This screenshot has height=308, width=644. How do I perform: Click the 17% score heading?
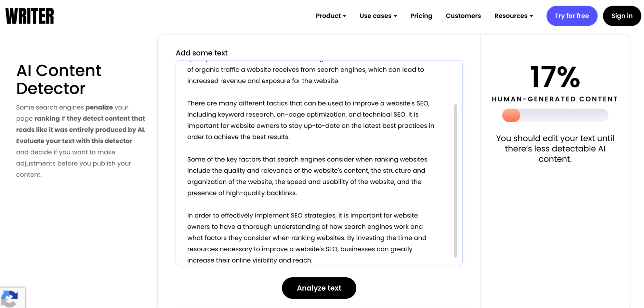pos(555,77)
